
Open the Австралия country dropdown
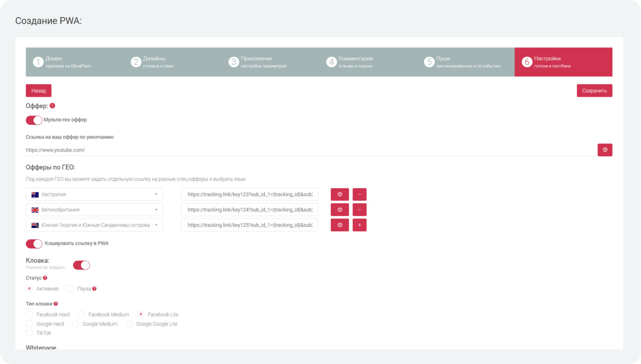[x=94, y=194]
